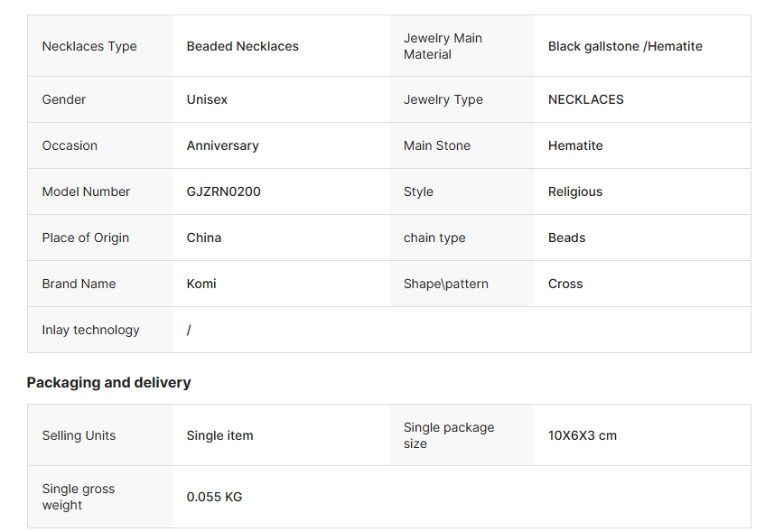The width and height of the screenshot is (765, 532).
Task: Click the Beaded Necklaces value cell
Action: coord(242,46)
